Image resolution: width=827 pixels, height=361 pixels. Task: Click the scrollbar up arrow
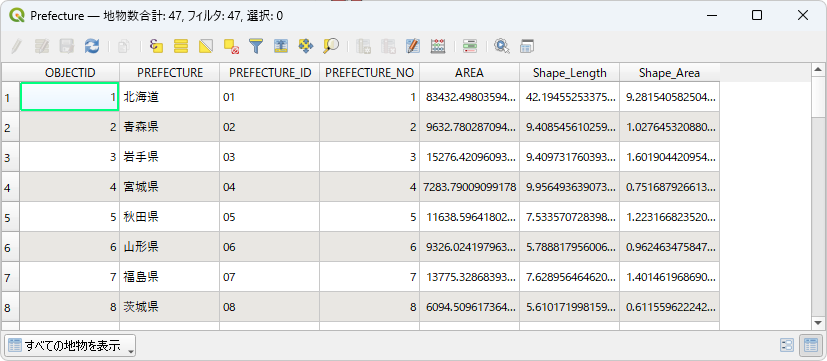coord(818,69)
